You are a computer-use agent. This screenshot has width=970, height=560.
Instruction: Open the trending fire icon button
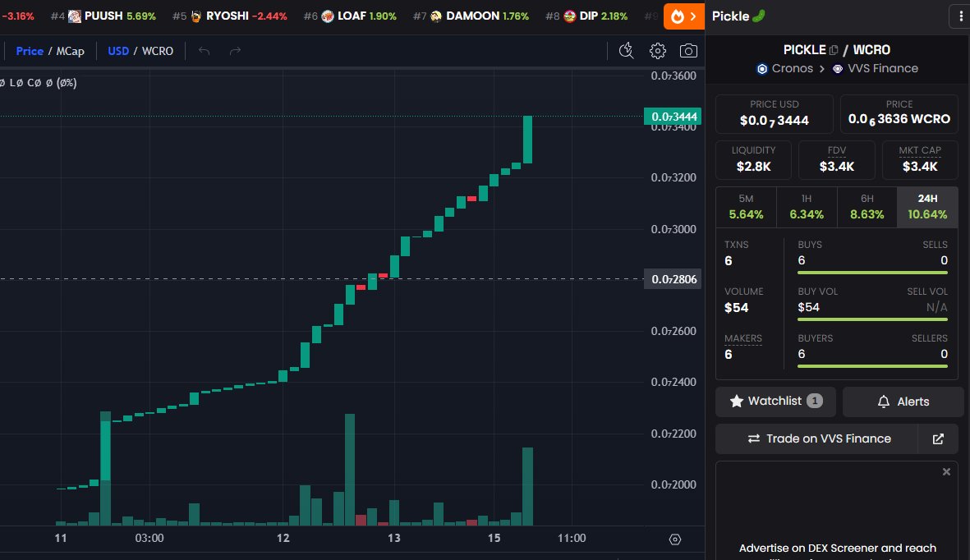pyautogui.click(x=683, y=16)
